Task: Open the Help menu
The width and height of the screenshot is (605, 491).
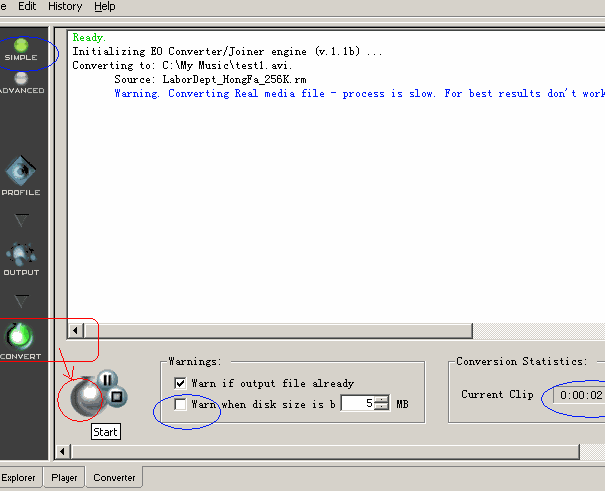Action: [104, 6]
